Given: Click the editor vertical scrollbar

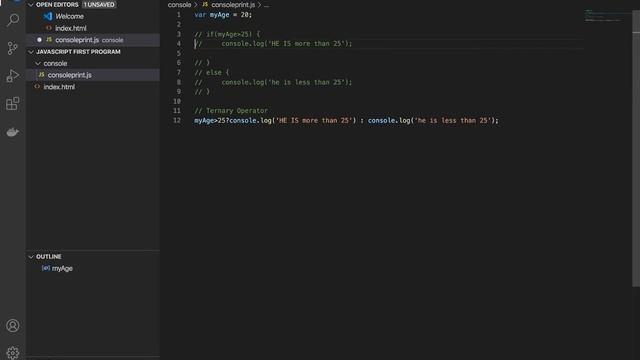Looking at the screenshot, I should click(x=636, y=149).
